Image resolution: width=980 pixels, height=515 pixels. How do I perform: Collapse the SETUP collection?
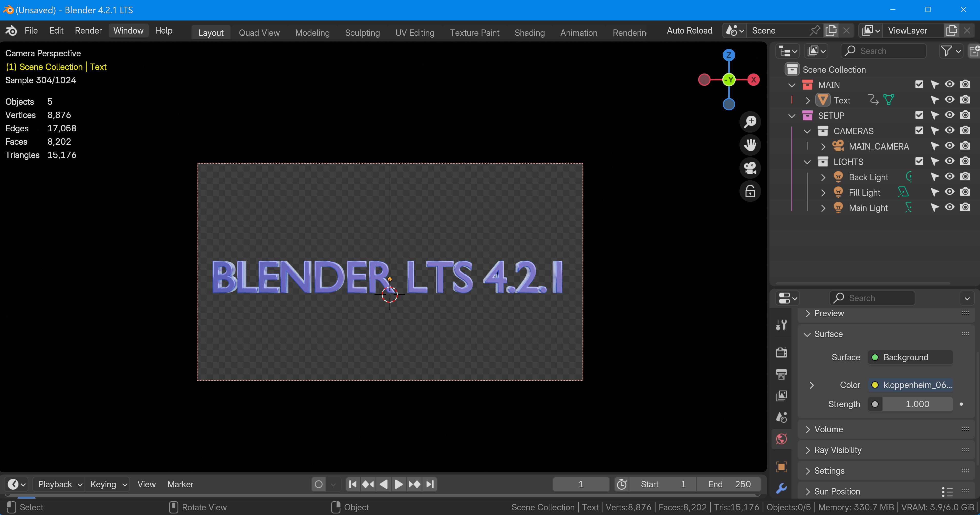[x=792, y=116]
